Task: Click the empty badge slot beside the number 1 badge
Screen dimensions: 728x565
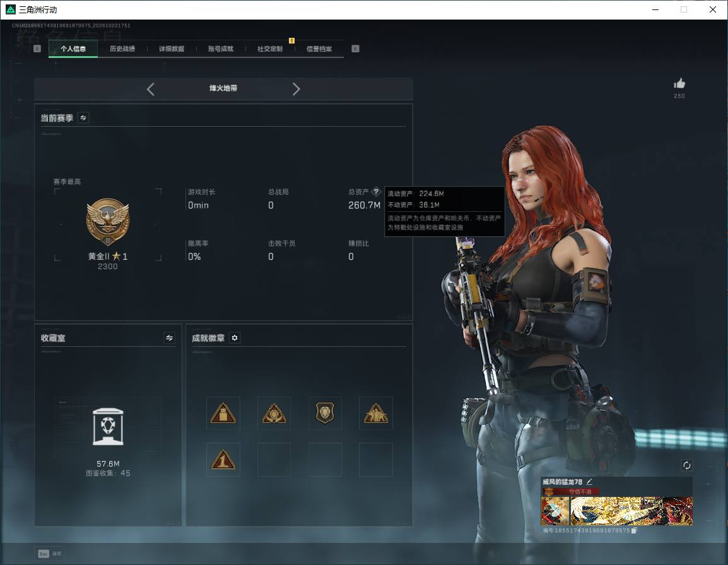Action: [x=274, y=460]
